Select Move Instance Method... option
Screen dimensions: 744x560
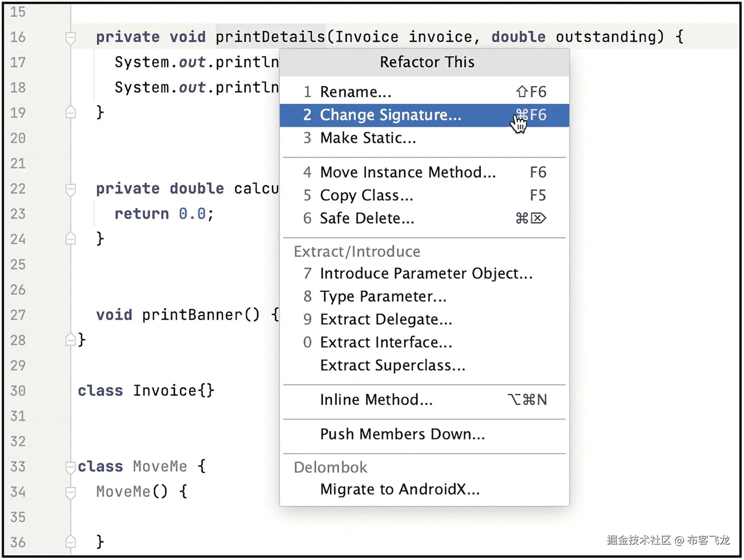tap(408, 172)
